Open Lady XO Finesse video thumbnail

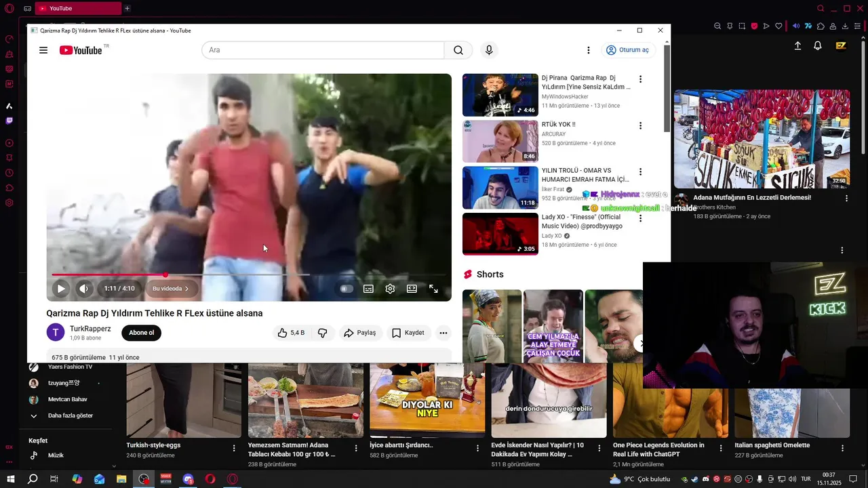pyautogui.click(x=500, y=234)
